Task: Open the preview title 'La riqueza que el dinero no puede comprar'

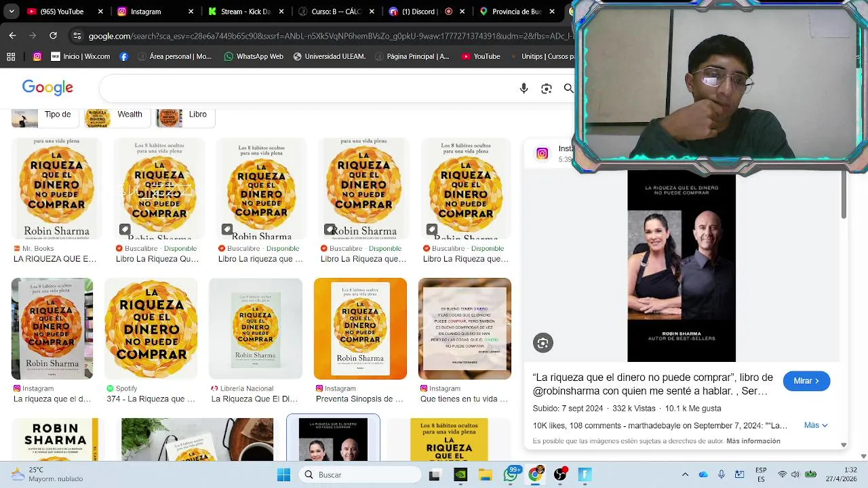Action: pyautogui.click(x=652, y=384)
